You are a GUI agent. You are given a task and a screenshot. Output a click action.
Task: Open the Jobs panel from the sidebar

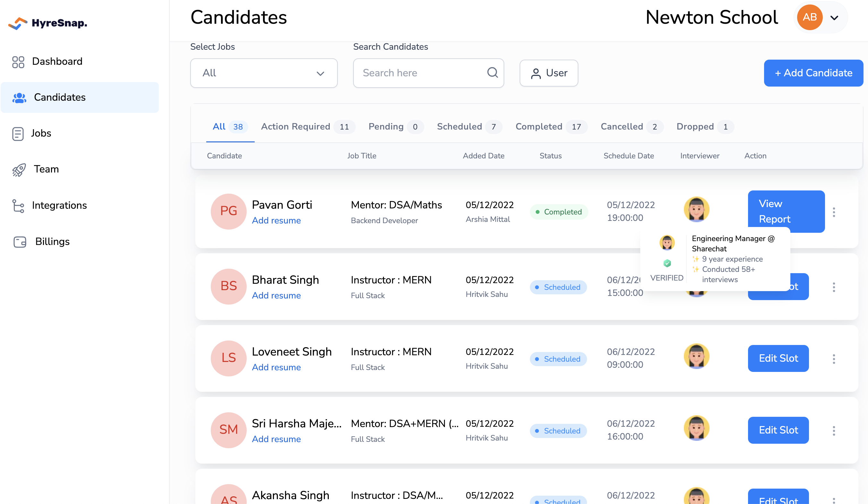coord(41,133)
